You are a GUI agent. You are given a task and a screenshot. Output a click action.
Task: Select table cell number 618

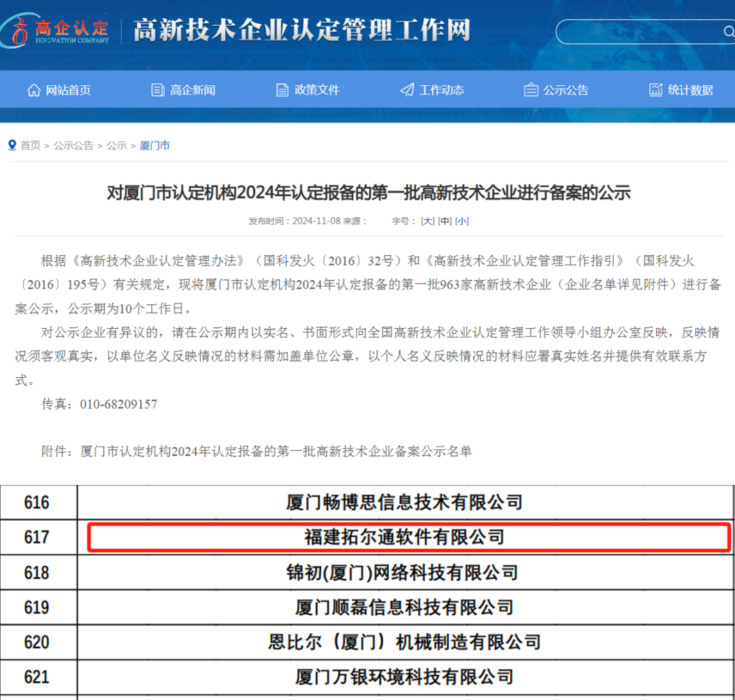click(38, 573)
